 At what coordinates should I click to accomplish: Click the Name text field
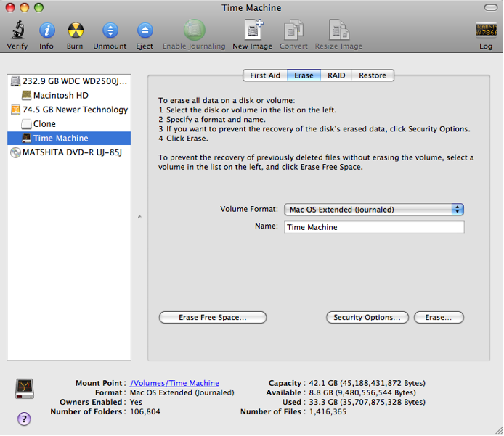point(374,227)
